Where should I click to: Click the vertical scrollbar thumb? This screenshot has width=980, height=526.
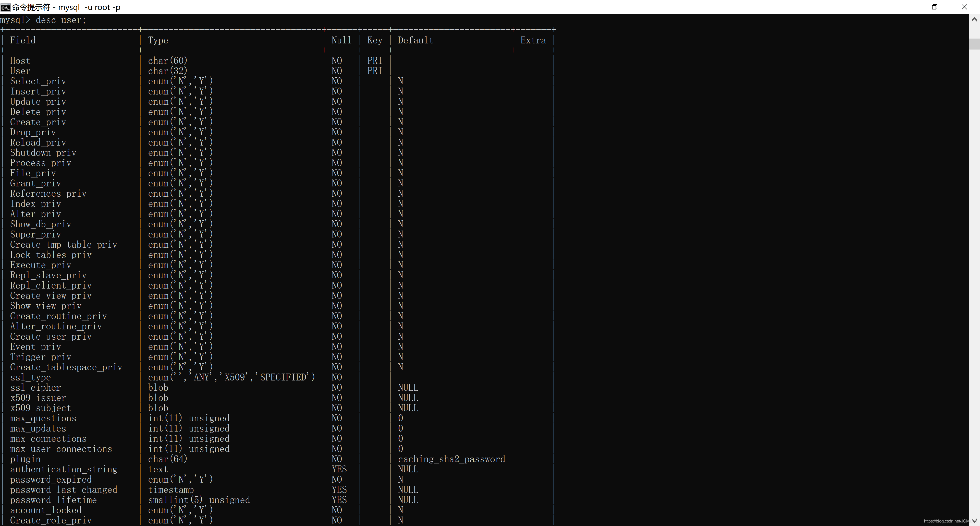coord(974,44)
